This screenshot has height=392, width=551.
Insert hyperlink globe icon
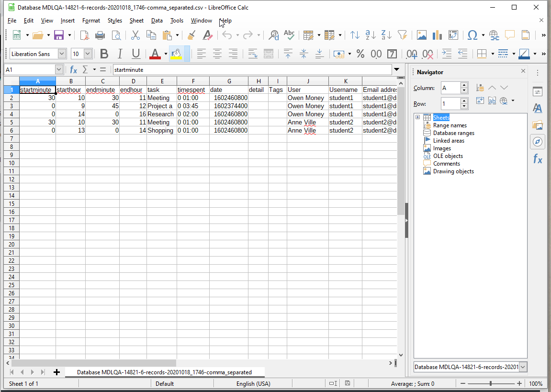coord(494,35)
